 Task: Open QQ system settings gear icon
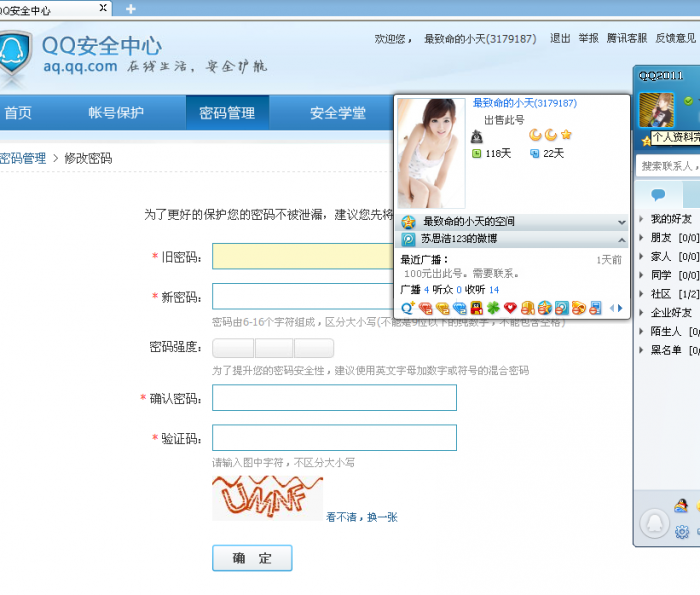pyautogui.click(x=682, y=532)
